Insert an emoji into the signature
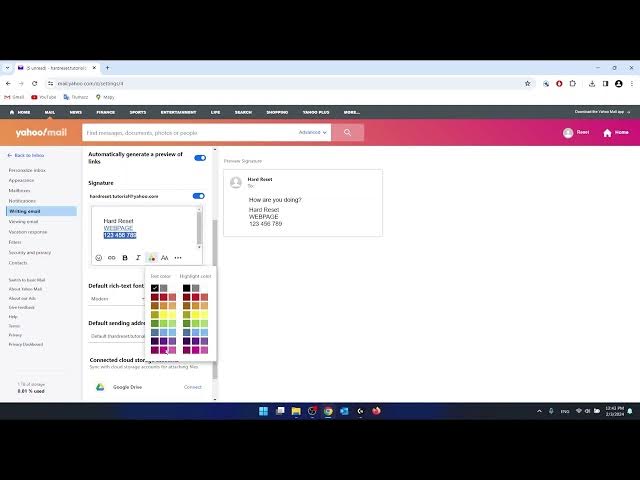 99,258
